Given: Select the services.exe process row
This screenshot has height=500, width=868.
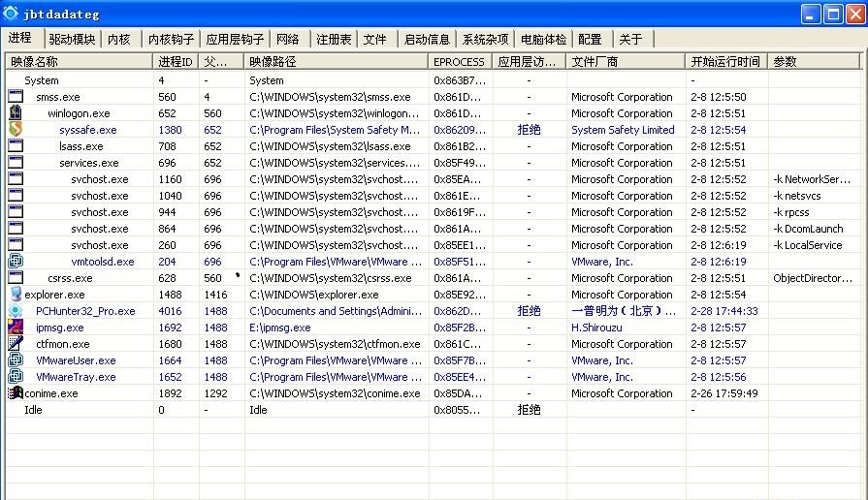Looking at the screenshot, I should pyautogui.click(x=89, y=163).
